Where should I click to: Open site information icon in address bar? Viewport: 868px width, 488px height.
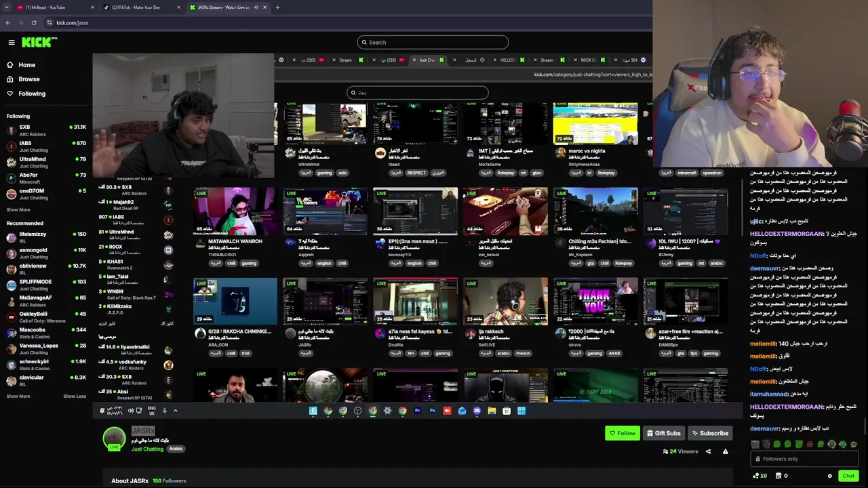(50, 22)
